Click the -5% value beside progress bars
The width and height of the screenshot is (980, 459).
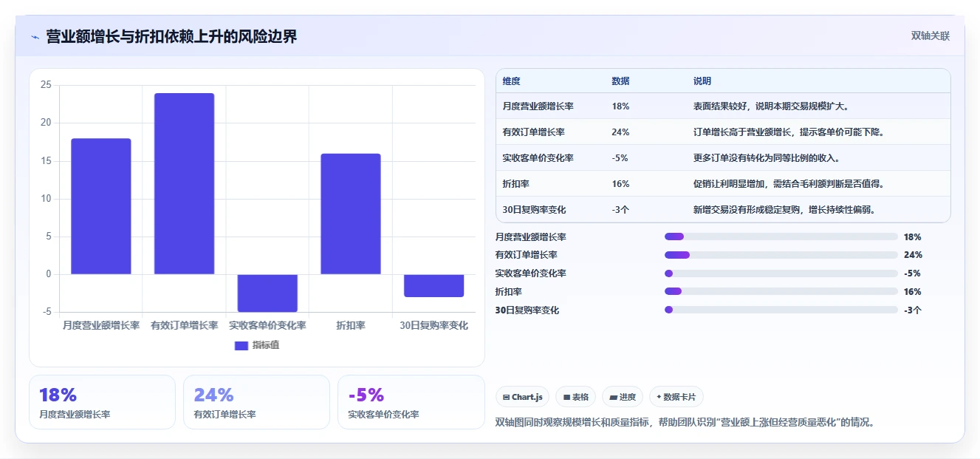[x=912, y=273]
